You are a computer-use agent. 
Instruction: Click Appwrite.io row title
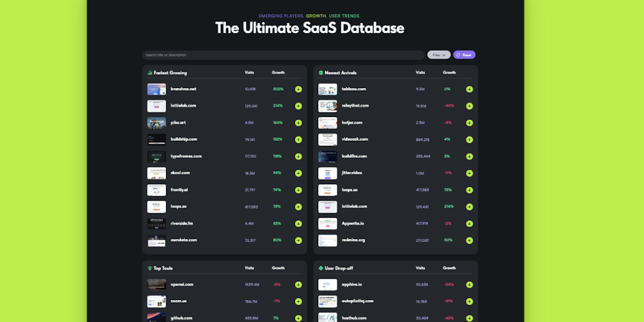tap(353, 223)
